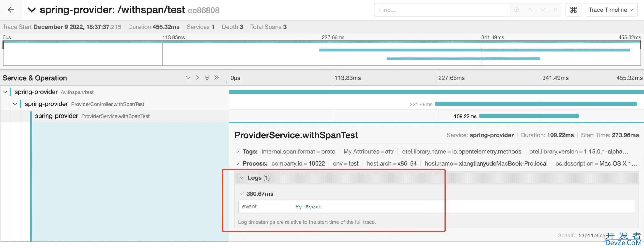This screenshot has width=644, height=248.
Task: Click the event My Event log row
Action: 436,207
